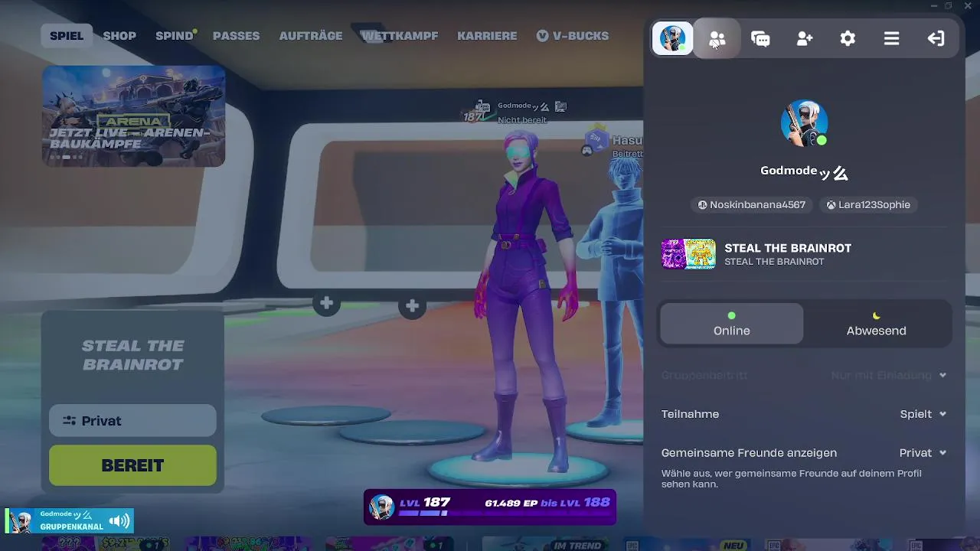Click the second plus slot to invite player

pyautogui.click(x=413, y=306)
